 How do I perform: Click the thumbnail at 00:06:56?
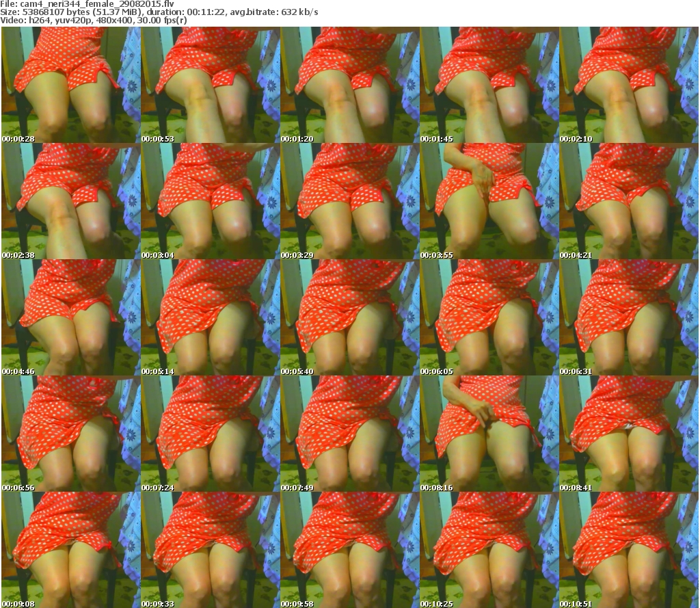click(71, 434)
